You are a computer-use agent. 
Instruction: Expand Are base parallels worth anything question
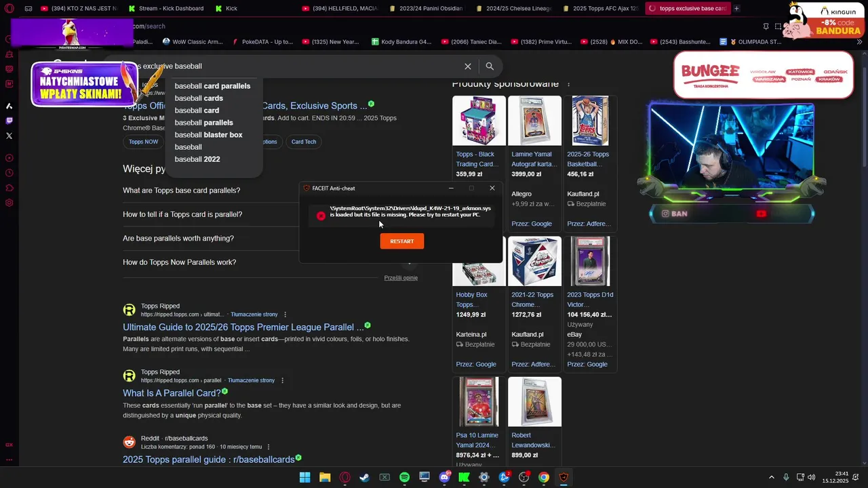pos(178,239)
